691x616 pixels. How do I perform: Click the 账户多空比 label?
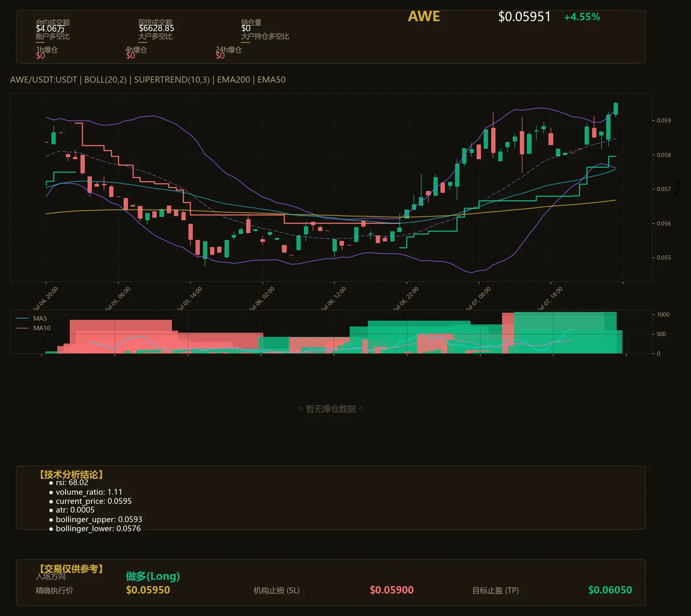(x=53, y=37)
